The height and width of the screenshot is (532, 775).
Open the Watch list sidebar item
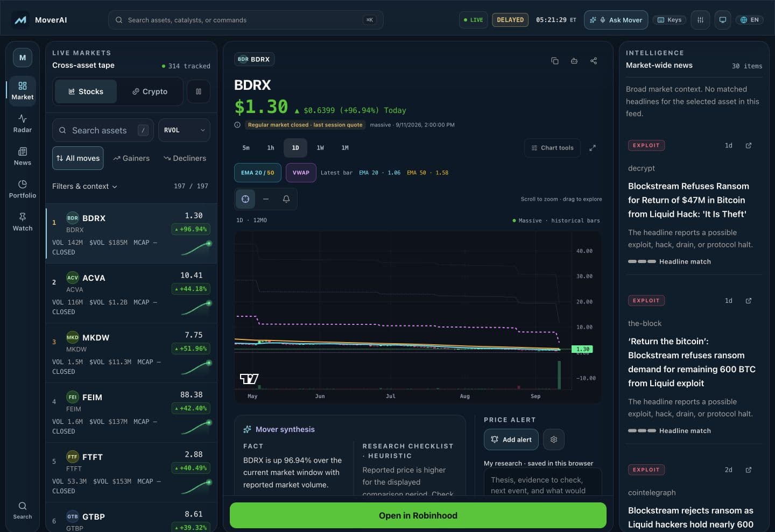tap(22, 222)
